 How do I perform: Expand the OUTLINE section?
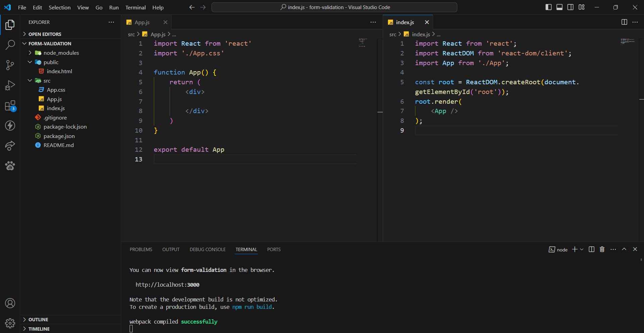[x=38, y=320]
